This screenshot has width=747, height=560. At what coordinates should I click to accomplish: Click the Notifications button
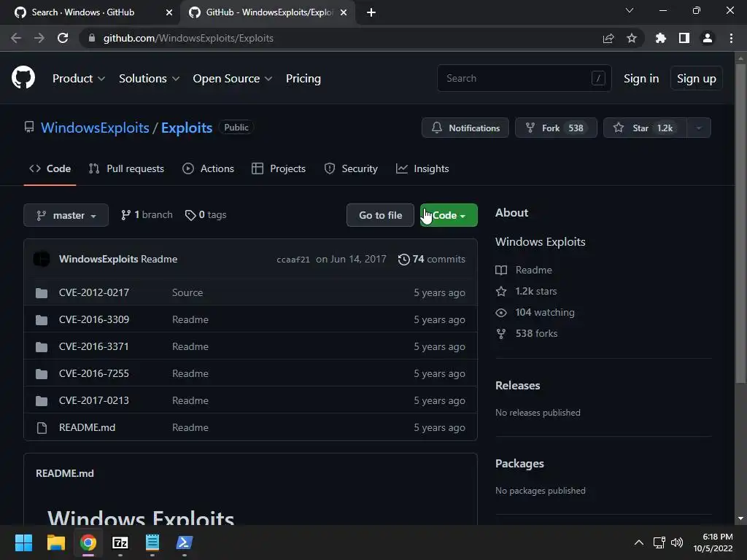click(x=465, y=128)
